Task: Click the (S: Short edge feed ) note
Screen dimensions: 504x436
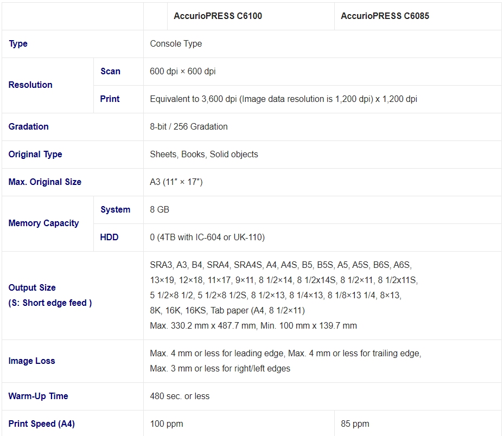Action: [50, 303]
